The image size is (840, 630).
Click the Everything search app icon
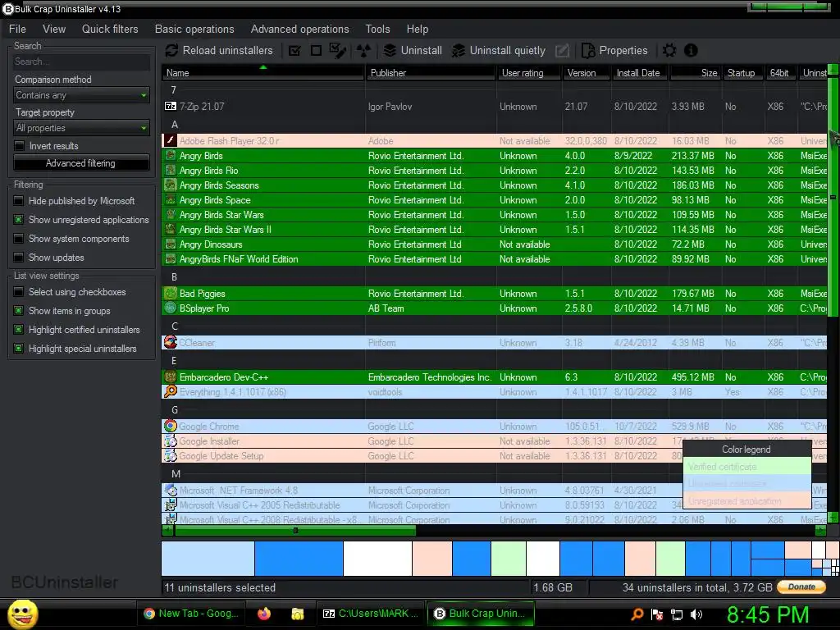tap(171, 391)
